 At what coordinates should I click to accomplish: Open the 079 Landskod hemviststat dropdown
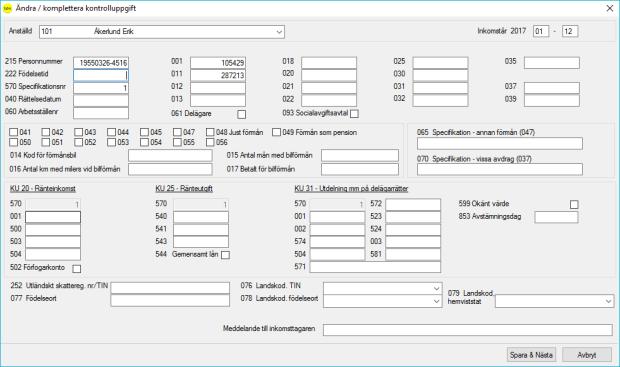(609, 301)
